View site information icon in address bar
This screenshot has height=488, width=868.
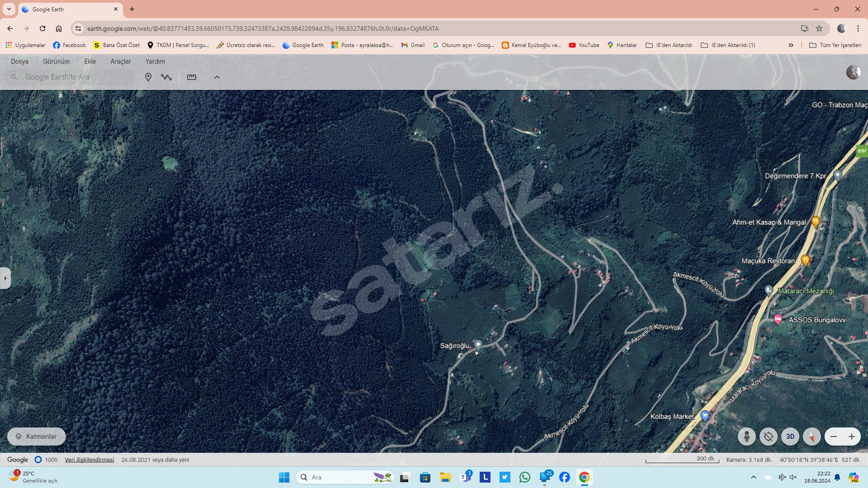click(78, 28)
